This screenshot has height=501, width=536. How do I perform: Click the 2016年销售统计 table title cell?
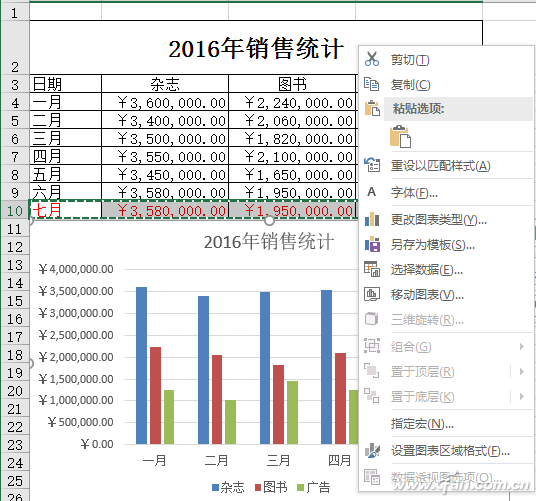point(256,48)
